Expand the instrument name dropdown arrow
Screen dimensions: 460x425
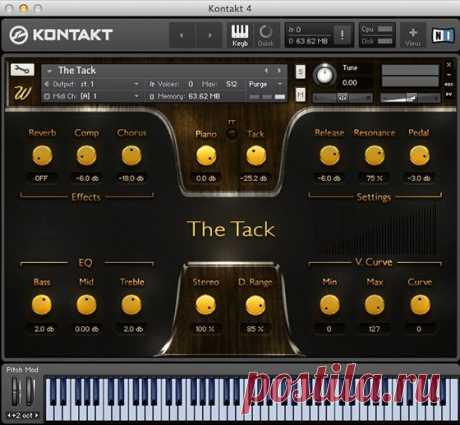coord(49,71)
